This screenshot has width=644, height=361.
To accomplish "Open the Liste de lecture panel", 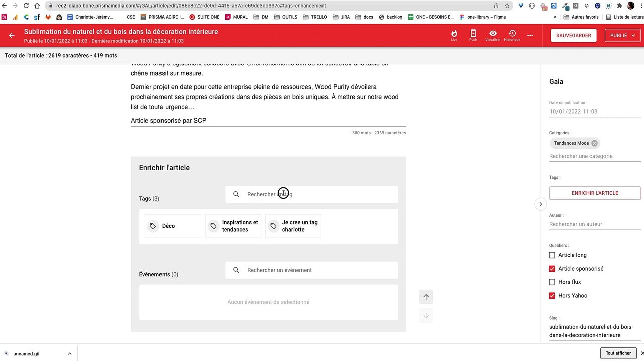I will pyautogui.click(x=624, y=17).
